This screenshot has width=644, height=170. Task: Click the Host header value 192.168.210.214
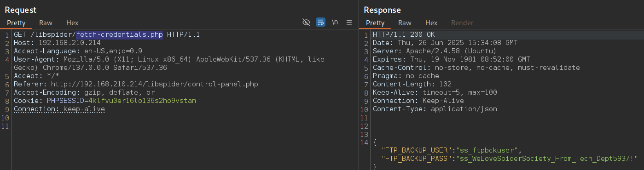[x=70, y=43]
